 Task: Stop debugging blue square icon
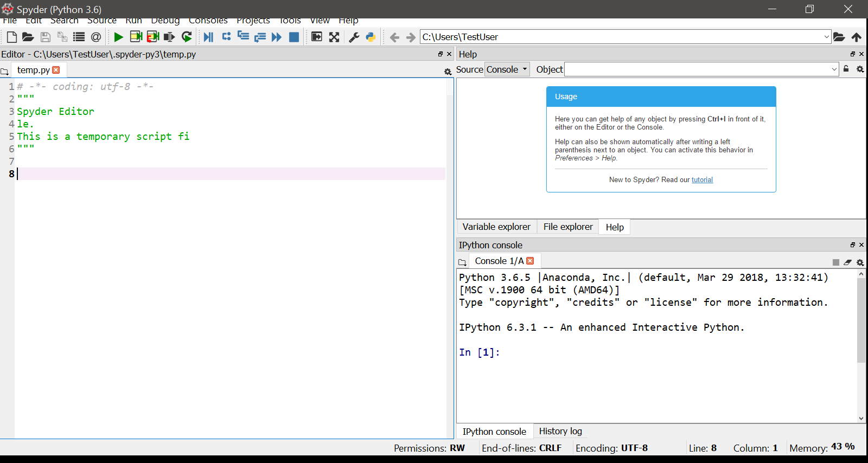pyautogui.click(x=294, y=37)
